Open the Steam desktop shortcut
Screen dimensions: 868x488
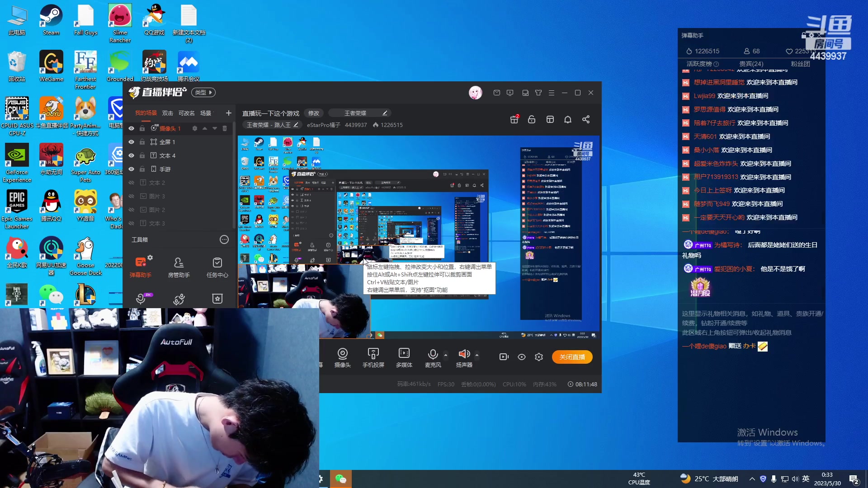pyautogui.click(x=51, y=20)
